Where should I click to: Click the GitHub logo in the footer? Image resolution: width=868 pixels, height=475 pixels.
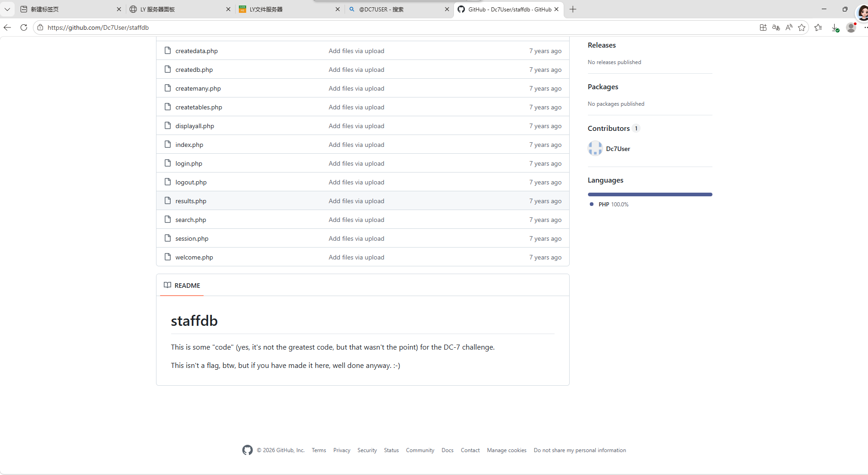[248, 450]
